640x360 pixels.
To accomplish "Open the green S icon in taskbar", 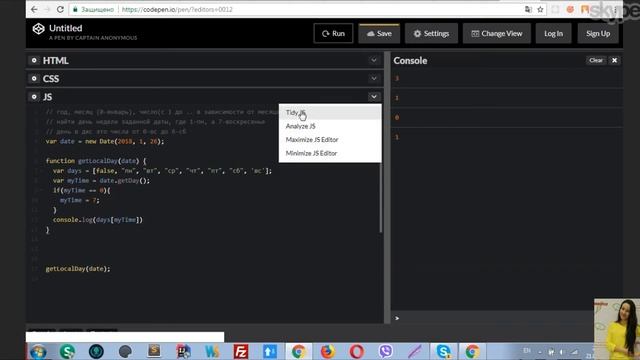I will [x=67, y=351].
